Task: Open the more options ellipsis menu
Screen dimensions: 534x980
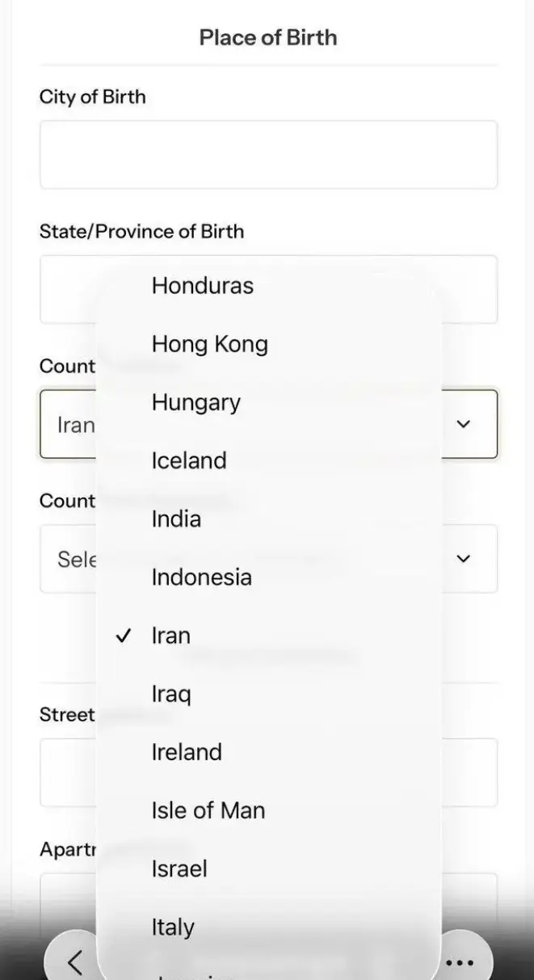Action: point(459,961)
